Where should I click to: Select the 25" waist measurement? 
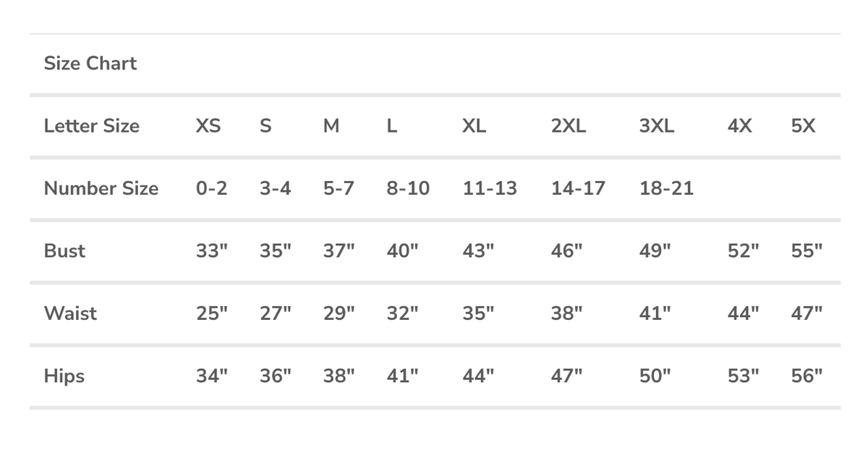pos(212,314)
